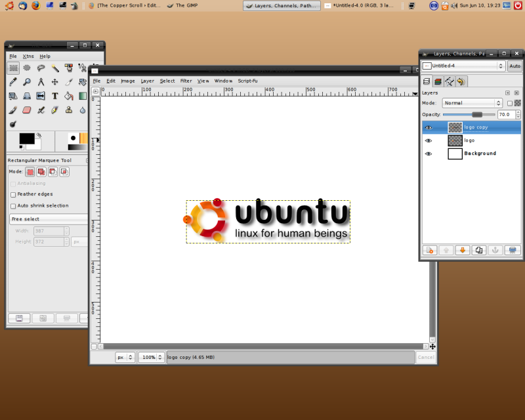Save tool options button in toolbox
The width and height of the screenshot is (525, 420).
coord(19,318)
